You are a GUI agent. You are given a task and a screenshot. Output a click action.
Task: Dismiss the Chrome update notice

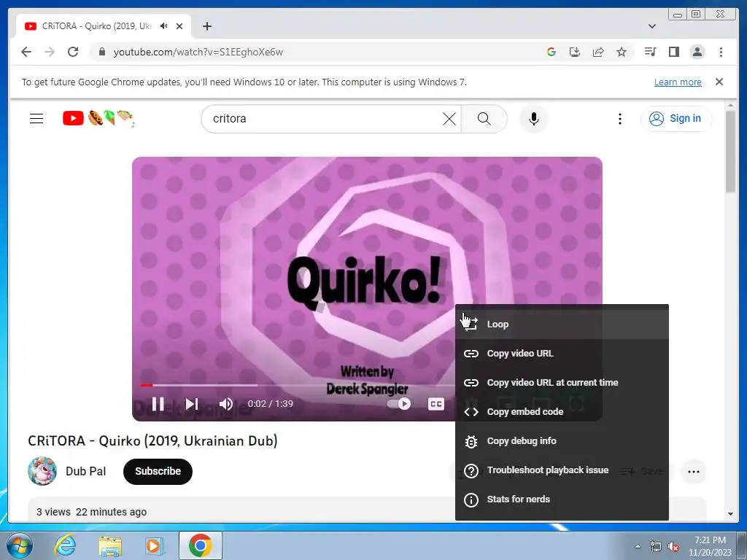tap(719, 82)
